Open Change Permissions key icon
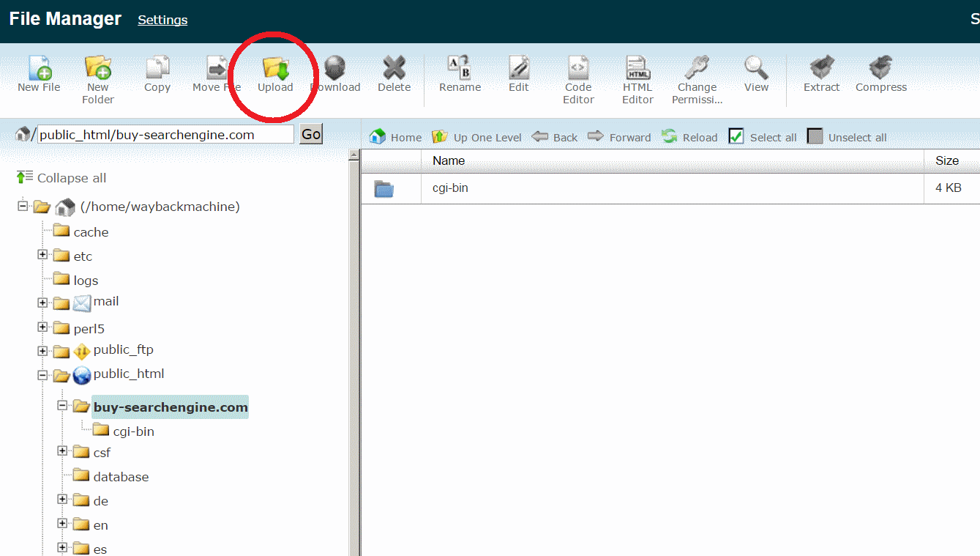The image size is (980, 556). 697,69
